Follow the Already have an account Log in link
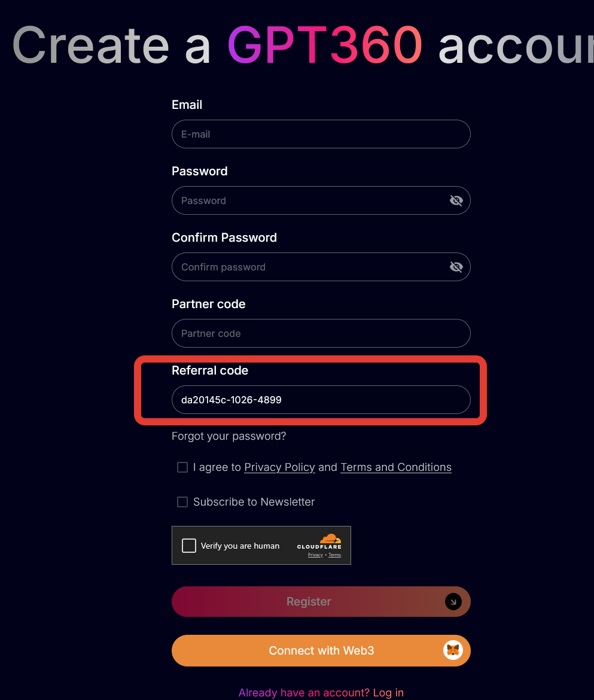The image size is (594, 700). [x=321, y=692]
